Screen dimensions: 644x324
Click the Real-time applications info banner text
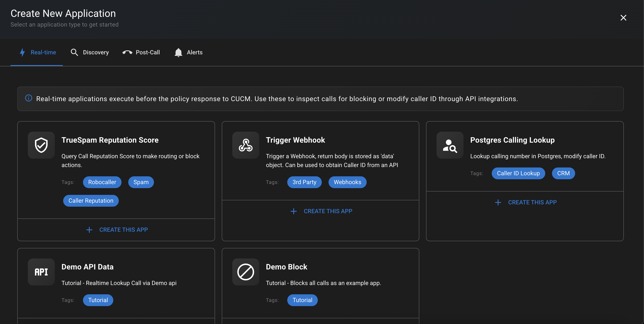[277, 99]
